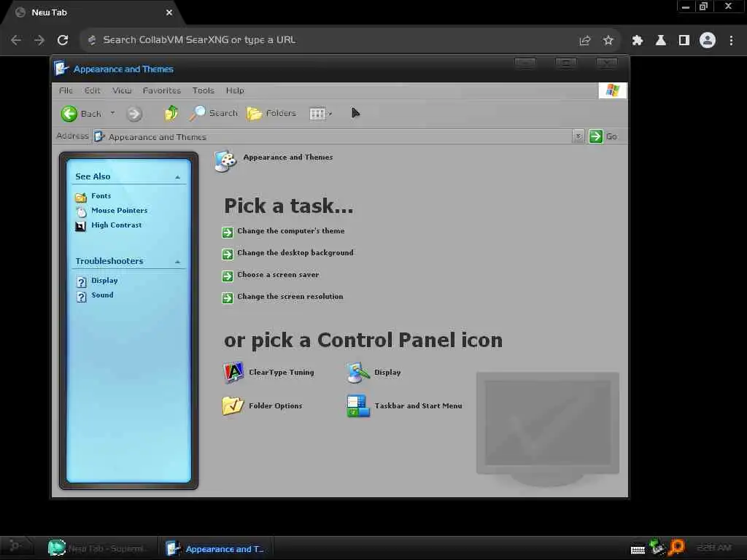Click the grayed Forward arrow in Explorer toolbar
Viewport: 747px width, 560px height.
tap(134, 114)
